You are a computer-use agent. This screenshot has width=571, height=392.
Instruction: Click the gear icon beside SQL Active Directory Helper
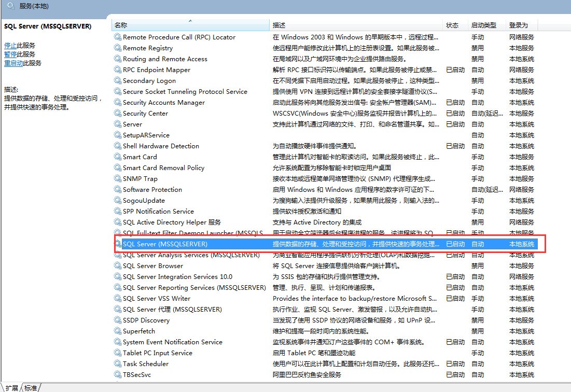tap(117, 222)
